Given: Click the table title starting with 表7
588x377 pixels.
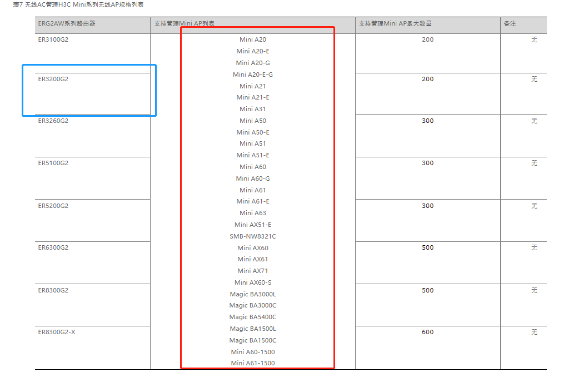Looking at the screenshot, I should coord(78,5).
